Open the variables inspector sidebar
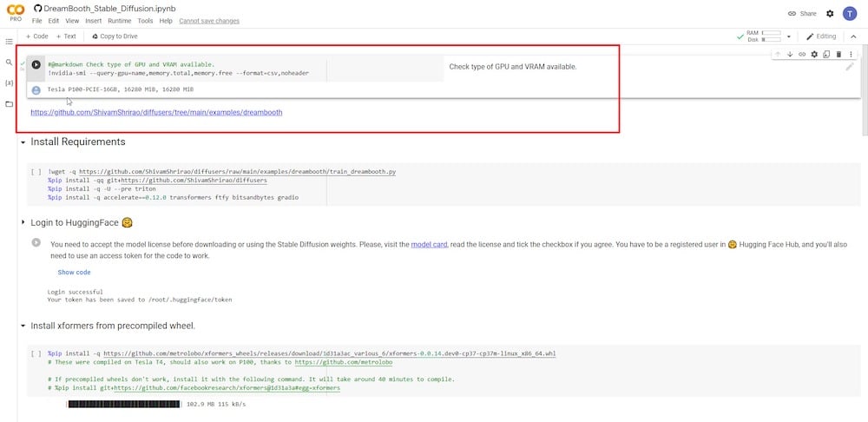This screenshot has height=422, width=868. (9, 83)
